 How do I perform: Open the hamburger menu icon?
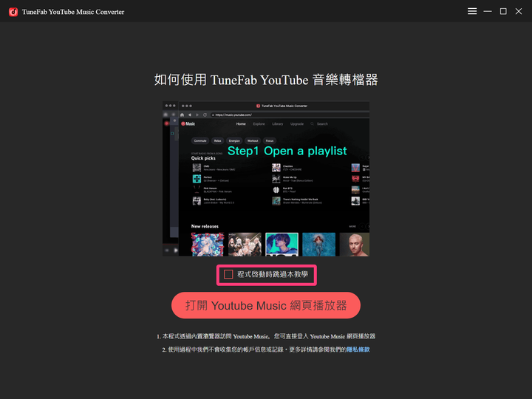click(x=472, y=11)
